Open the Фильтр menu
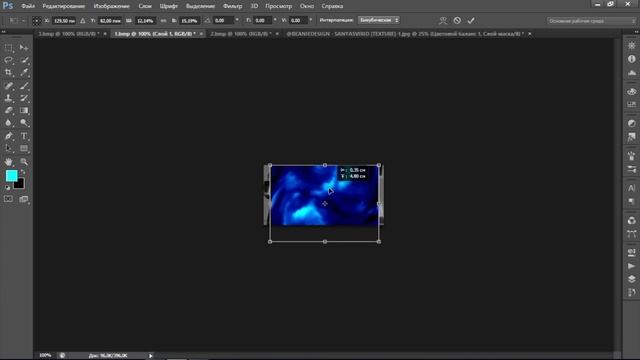This screenshot has height=360, width=640. point(233,6)
